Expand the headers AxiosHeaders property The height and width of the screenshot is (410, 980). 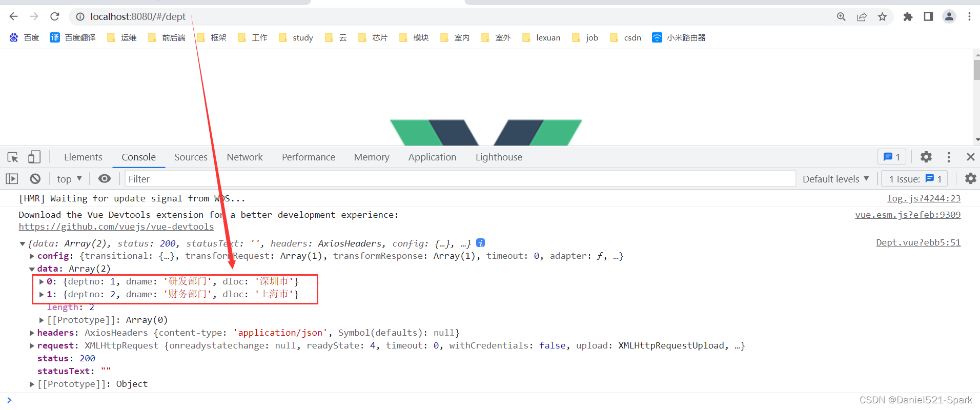pyautogui.click(x=32, y=333)
